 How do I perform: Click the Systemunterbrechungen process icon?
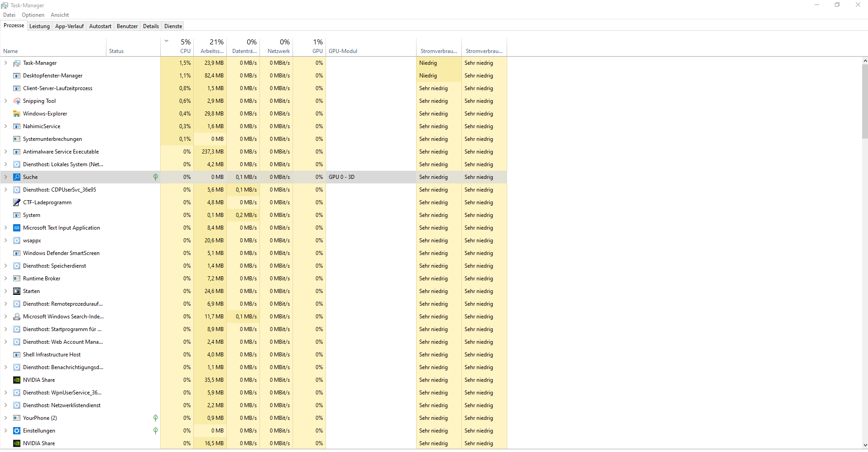[x=17, y=139]
